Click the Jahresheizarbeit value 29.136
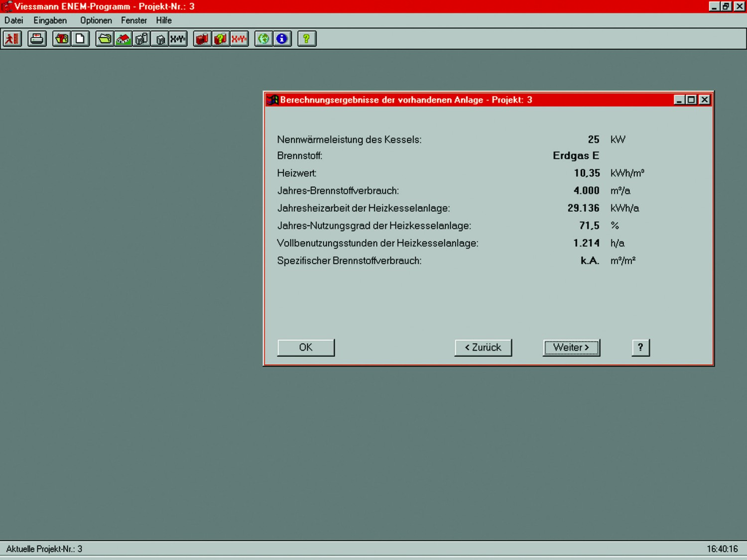This screenshot has height=560, width=747. tap(583, 208)
